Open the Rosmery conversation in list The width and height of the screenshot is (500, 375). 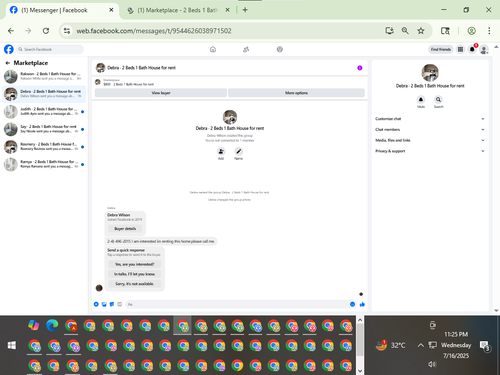(43, 147)
